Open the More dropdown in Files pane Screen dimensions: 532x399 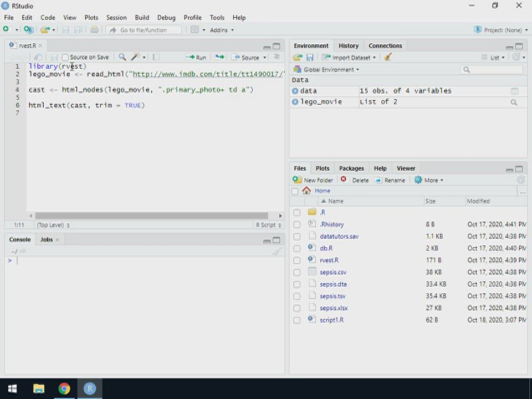click(430, 180)
